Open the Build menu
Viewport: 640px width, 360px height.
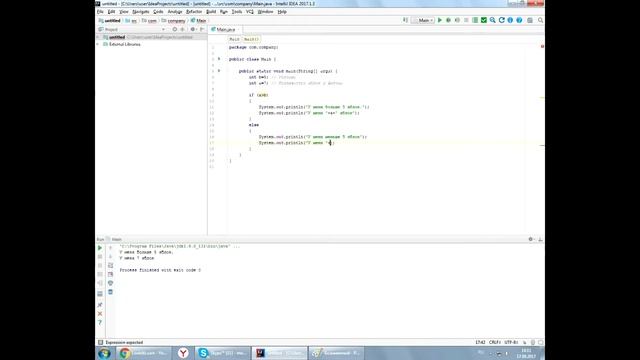[211, 12]
